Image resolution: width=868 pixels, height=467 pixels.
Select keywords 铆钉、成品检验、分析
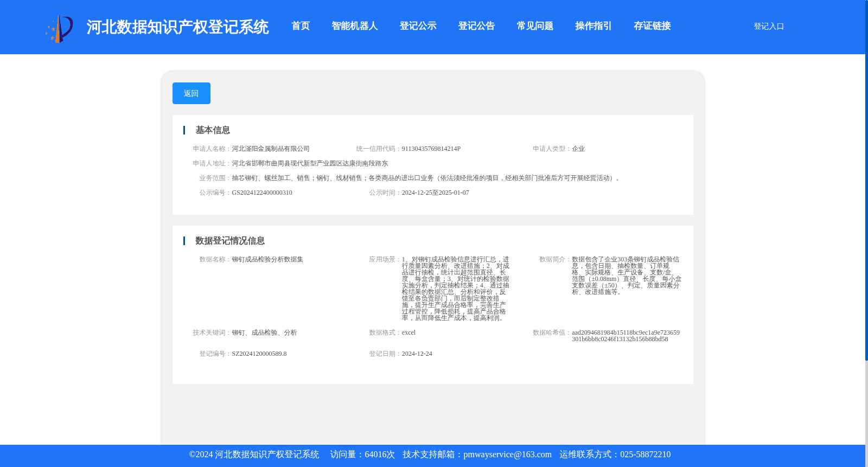(264, 332)
